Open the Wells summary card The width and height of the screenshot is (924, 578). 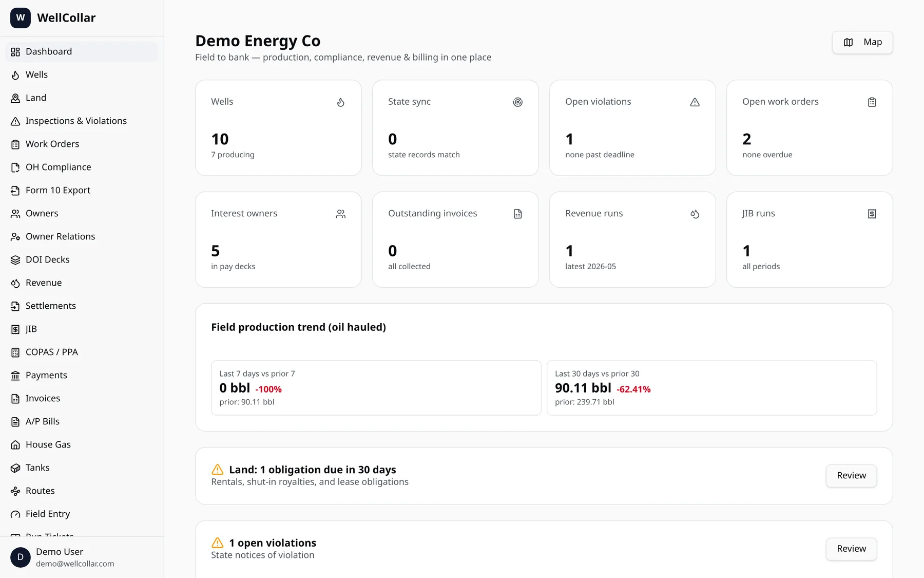point(278,128)
